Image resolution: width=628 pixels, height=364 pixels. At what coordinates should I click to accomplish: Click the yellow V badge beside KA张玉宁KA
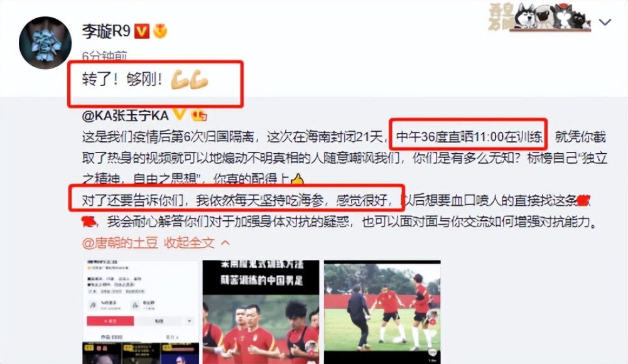click(x=179, y=115)
